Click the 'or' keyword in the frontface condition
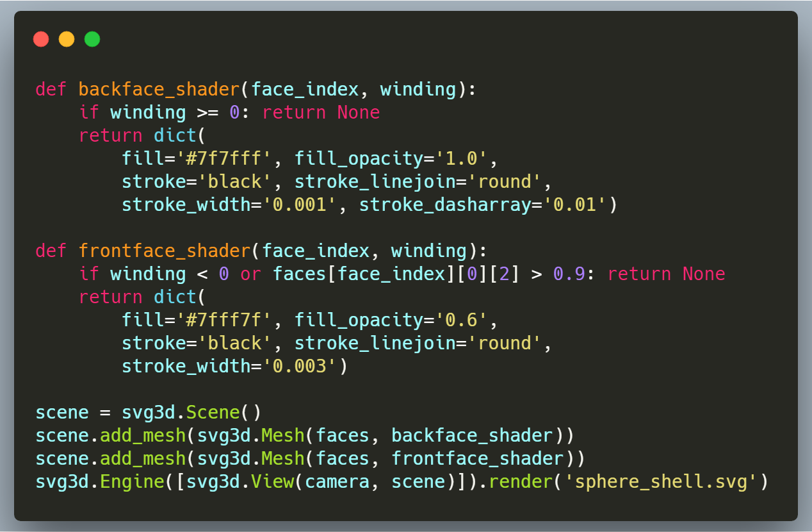Viewport: 812px width, 532px height. (251, 274)
